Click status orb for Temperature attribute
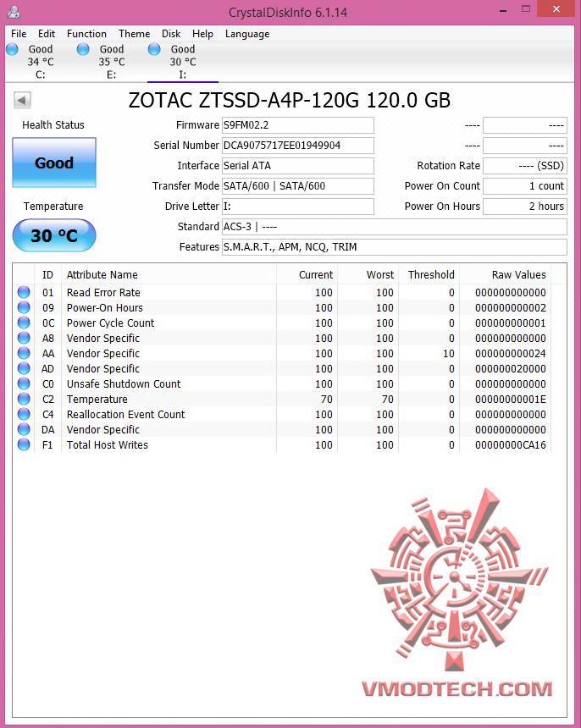Screen dimensions: 581x728 24,400
